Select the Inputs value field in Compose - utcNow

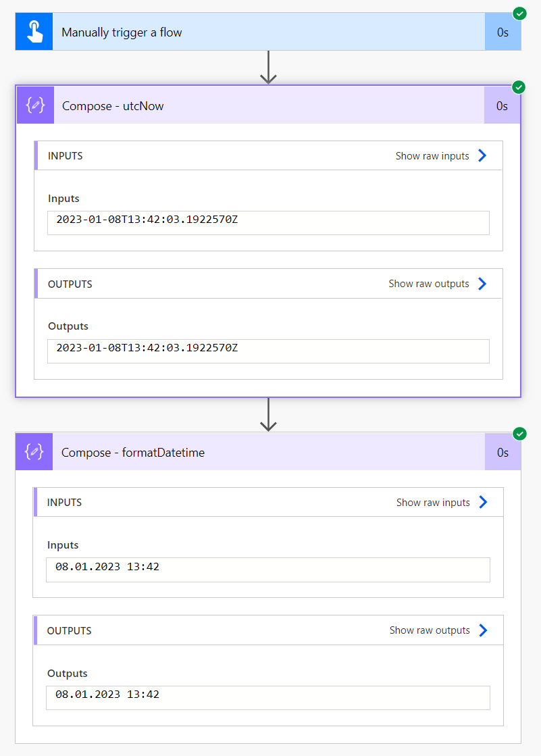(x=268, y=223)
